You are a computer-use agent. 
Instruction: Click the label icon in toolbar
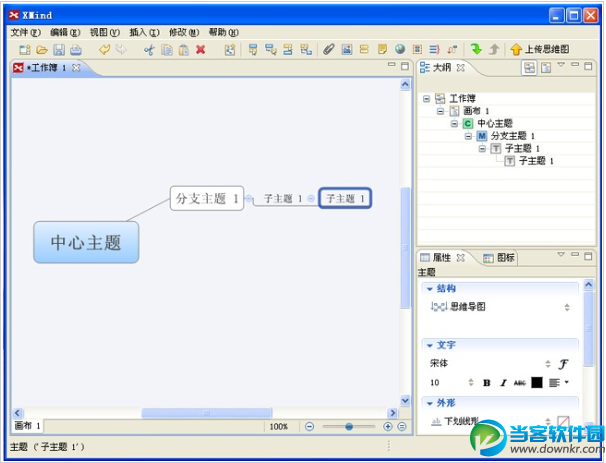(364, 49)
